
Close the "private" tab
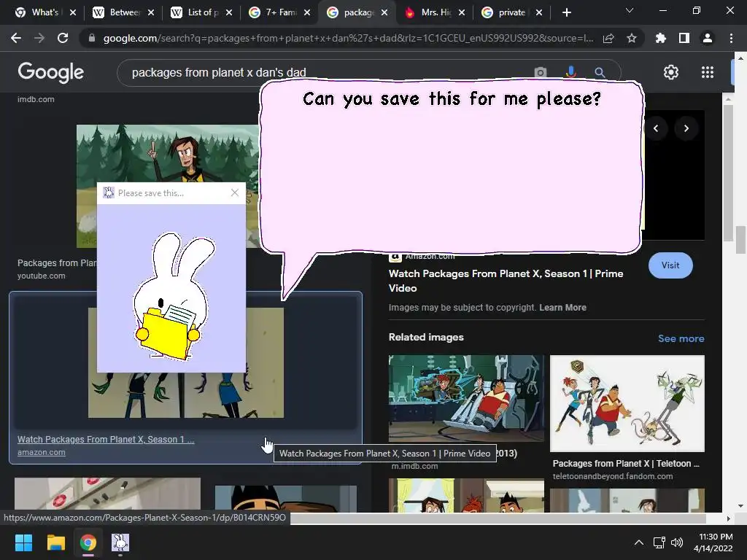point(538,12)
